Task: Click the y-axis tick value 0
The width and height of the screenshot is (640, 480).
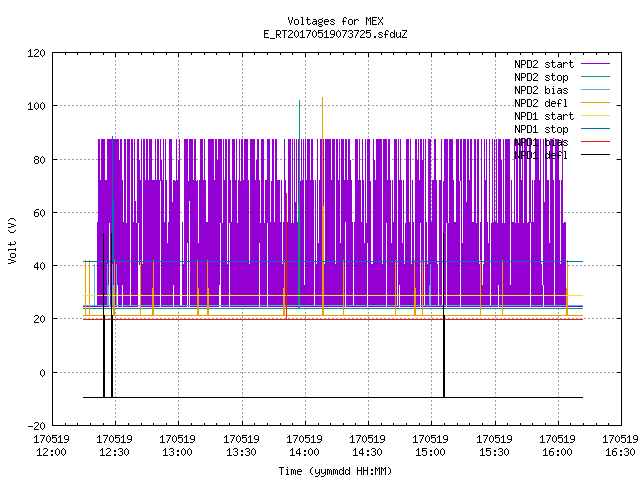Action: pyautogui.click(x=42, y=373)
